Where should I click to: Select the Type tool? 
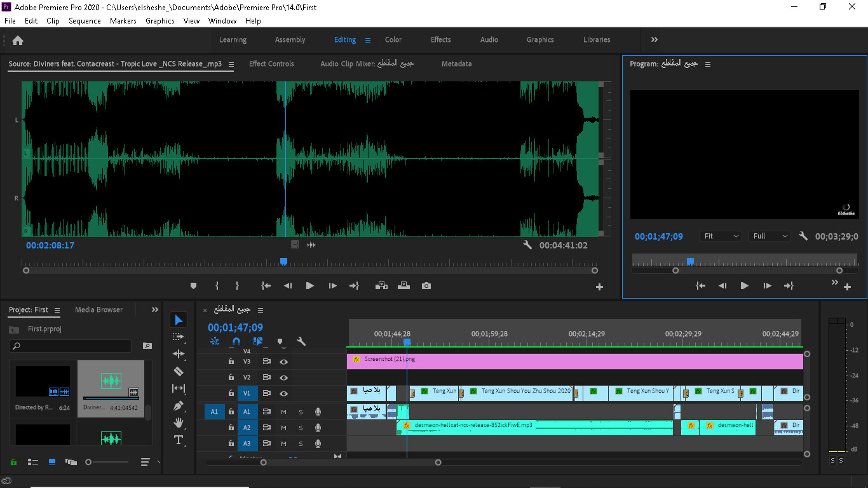tap(178, 440)
